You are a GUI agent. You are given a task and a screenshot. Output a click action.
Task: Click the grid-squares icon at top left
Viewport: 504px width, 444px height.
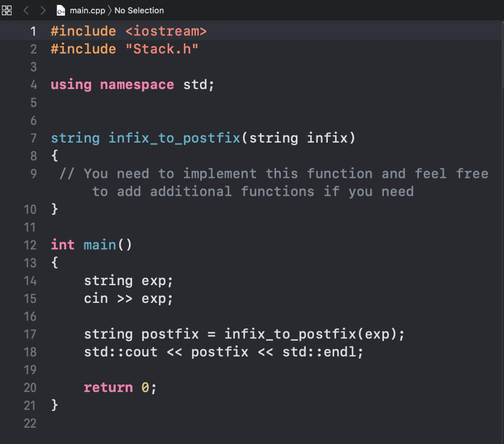[7, 10]
